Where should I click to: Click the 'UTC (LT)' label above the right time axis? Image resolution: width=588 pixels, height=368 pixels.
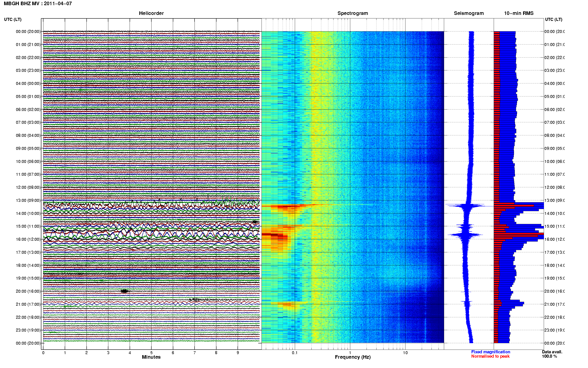click(553, 19)
